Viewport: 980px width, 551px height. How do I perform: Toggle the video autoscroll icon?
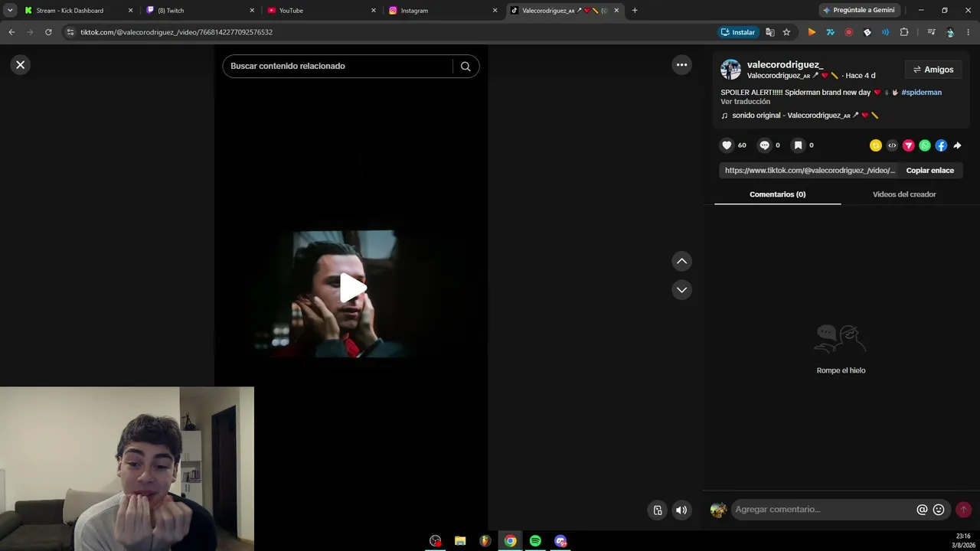coord(657,510)
